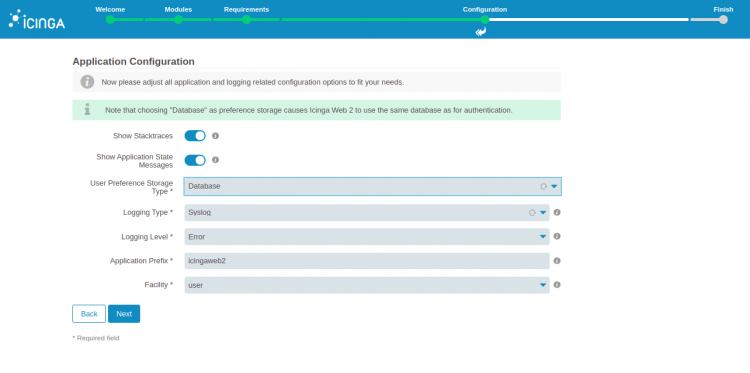Click the "* Required field" note
750x373 pixels.
(96, 338)
